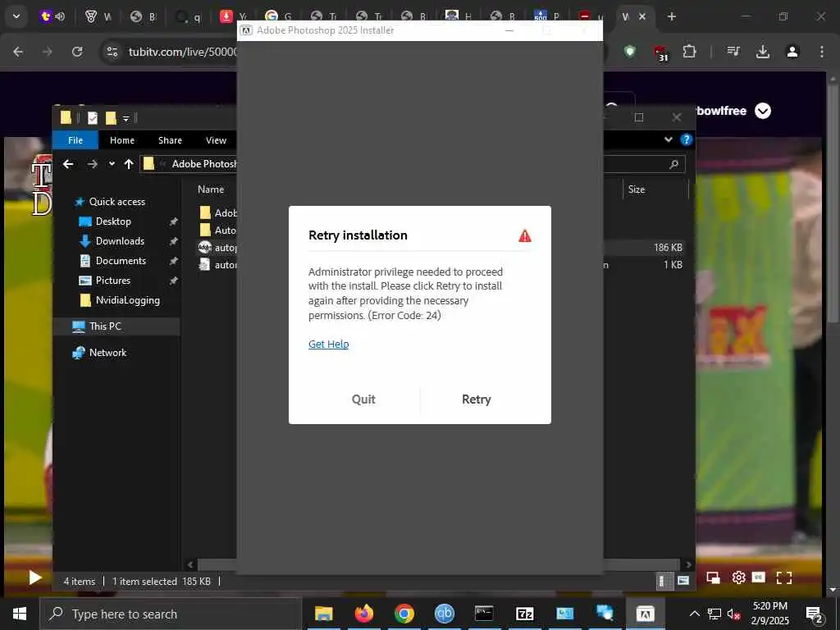Switch to the tab labelled q
This screenshot has height=630, width=840.
pos(188,17)
